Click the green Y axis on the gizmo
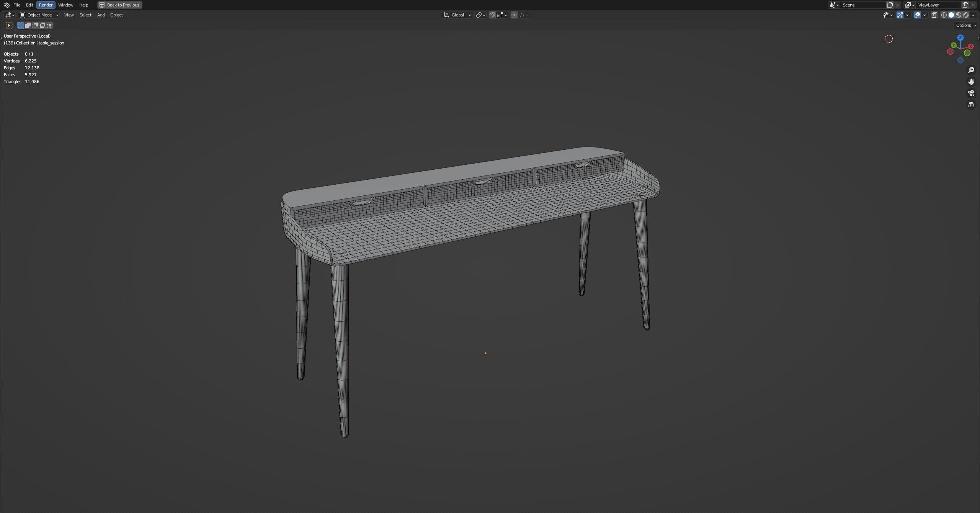 pos(954,45)
